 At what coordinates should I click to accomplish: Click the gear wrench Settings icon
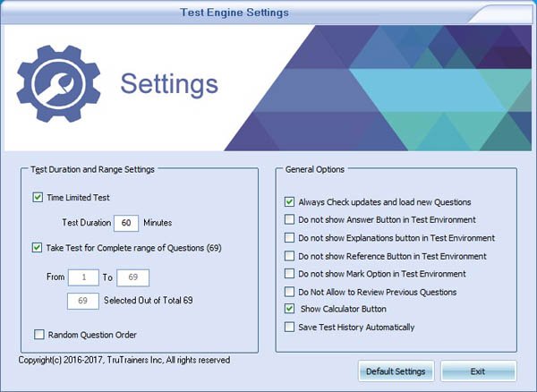point(58,83)
